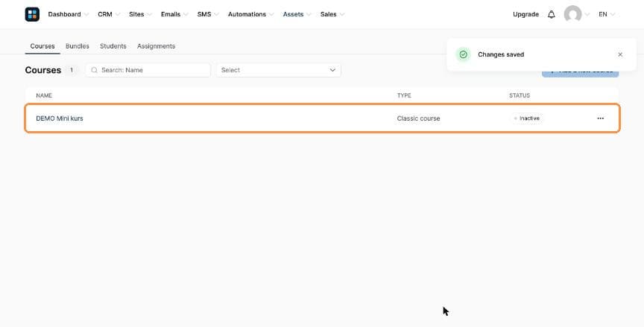Click the app logo icon

click(32, 14)
